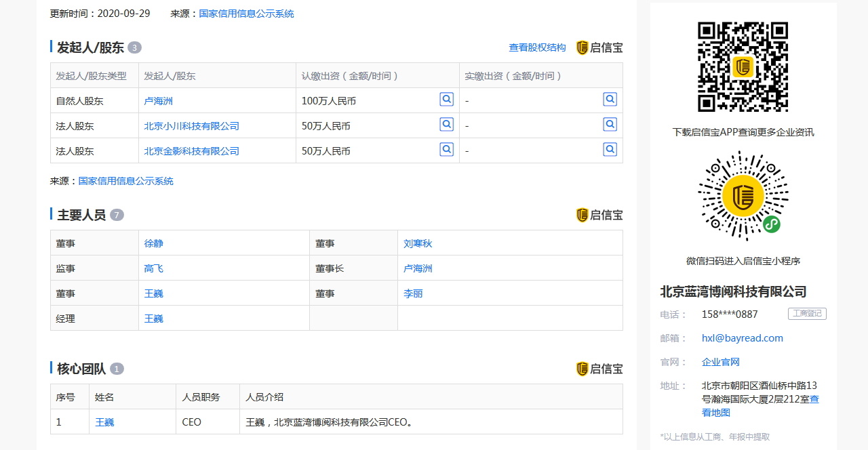Image resolution: width=868 pixels, height=450 pixels.
Task: Open 查看股权结构 link
Action: click(x=537, y=47)
